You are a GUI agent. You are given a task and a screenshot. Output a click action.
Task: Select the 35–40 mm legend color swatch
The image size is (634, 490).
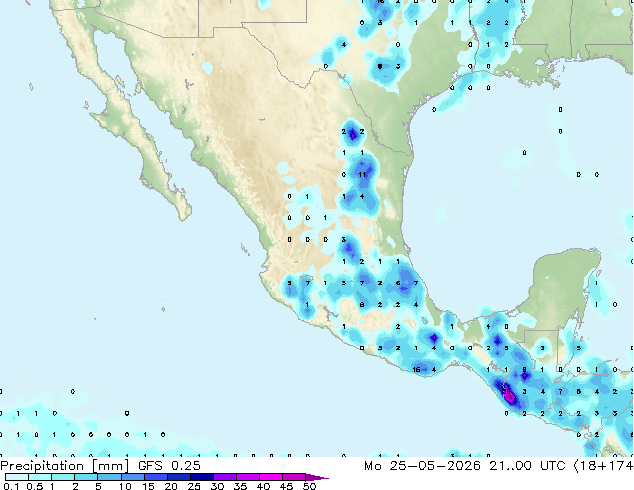(247, 477)
